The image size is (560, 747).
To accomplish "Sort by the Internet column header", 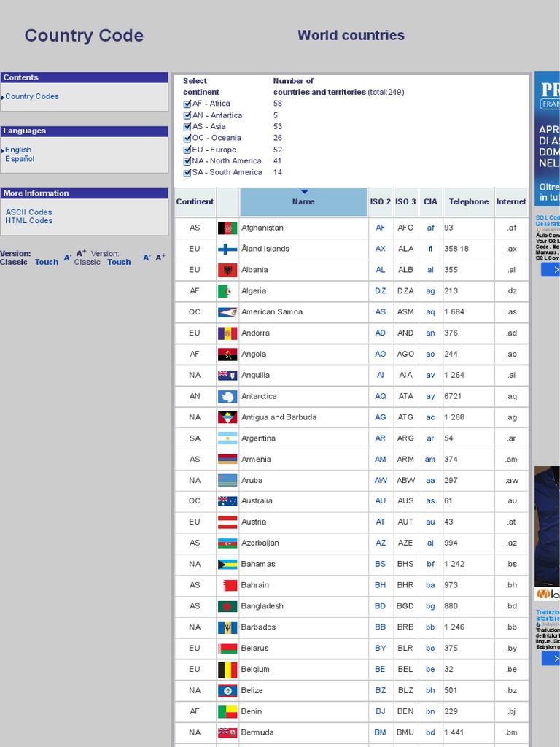I will (x=511, y=202).
